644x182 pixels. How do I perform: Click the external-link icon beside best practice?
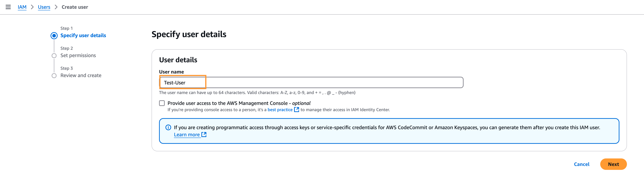[297, 110]
